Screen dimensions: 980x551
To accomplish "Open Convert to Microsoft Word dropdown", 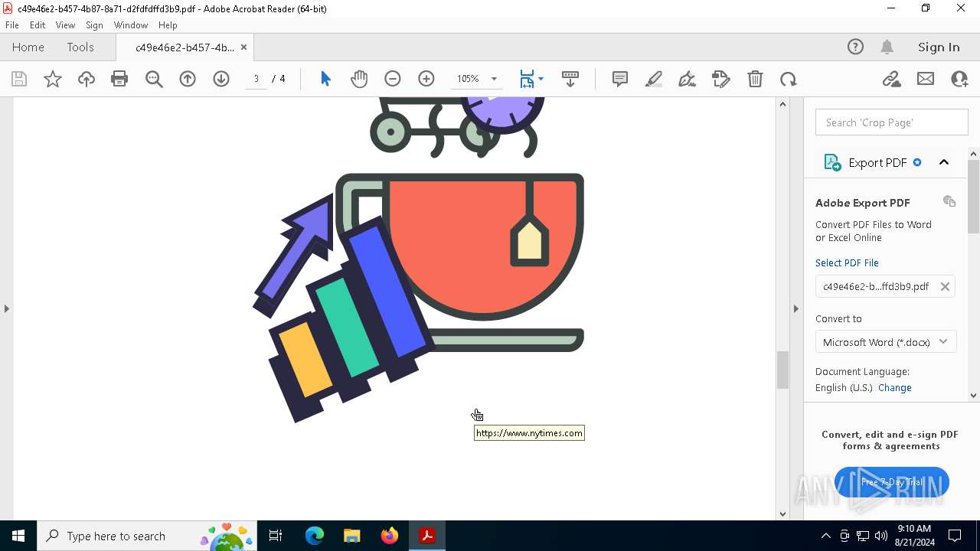I will 886,342.
